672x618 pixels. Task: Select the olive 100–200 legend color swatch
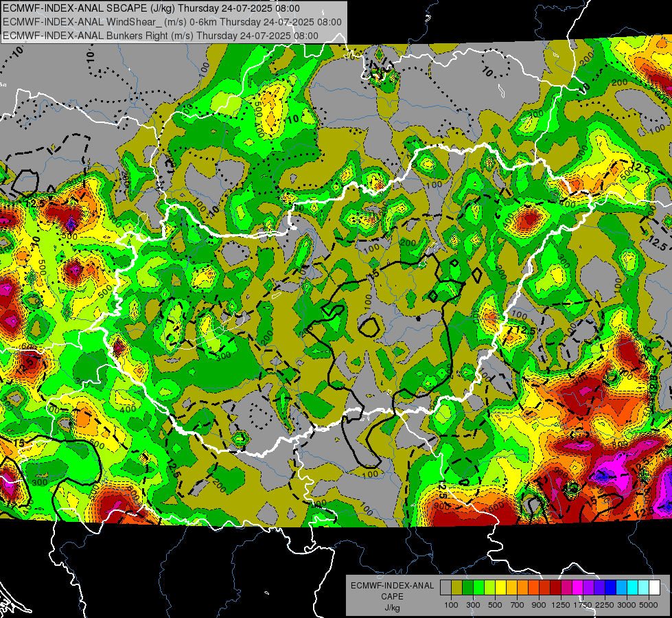coord(457,588)
